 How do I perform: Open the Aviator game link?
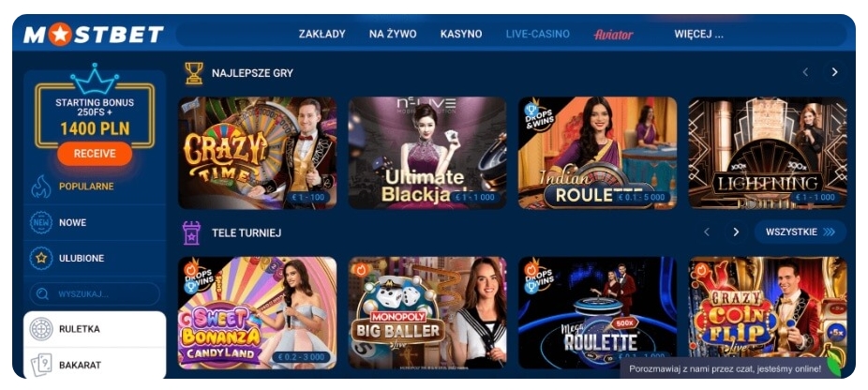coord(613,35)
